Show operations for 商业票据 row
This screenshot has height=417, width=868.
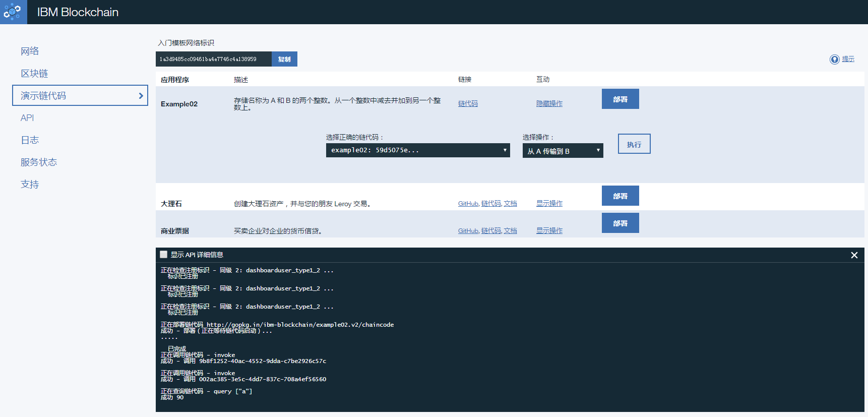(549, 230)
